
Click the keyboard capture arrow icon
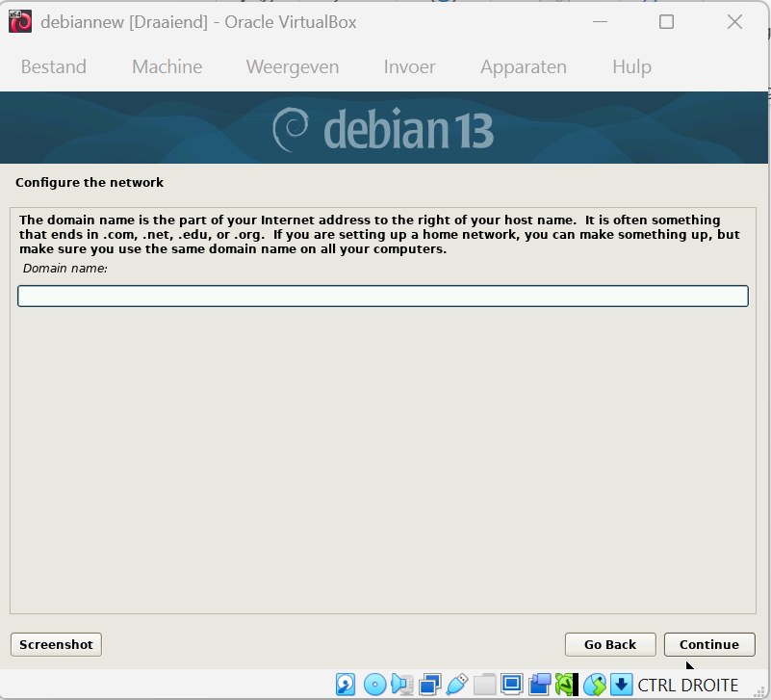point(622,685)
